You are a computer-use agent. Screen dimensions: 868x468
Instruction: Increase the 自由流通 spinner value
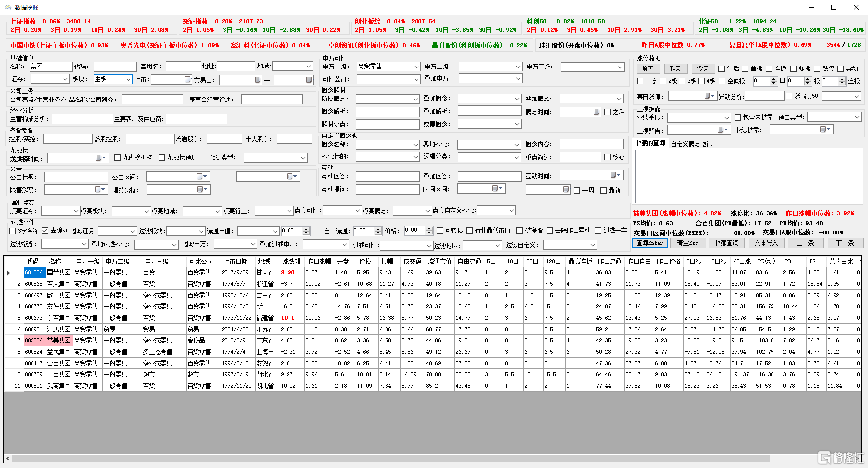pos(378,229)
